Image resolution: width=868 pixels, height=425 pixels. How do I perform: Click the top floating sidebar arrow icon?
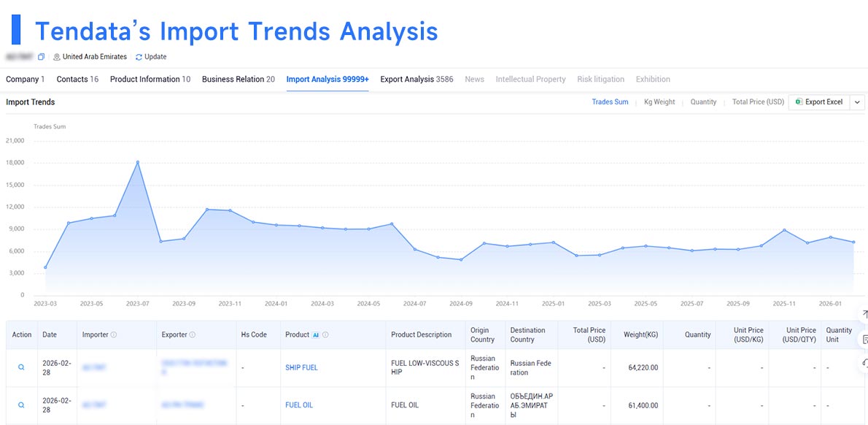point(864,313)
